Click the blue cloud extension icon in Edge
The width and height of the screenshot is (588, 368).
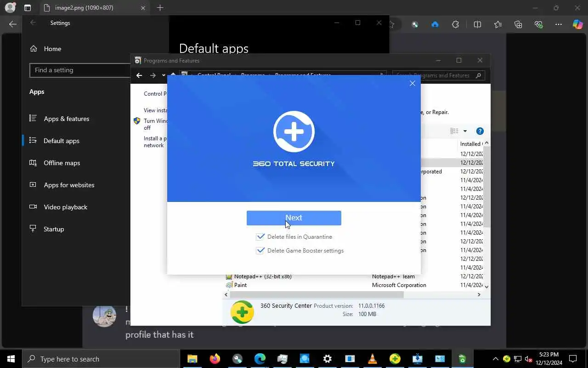[435, 24]
